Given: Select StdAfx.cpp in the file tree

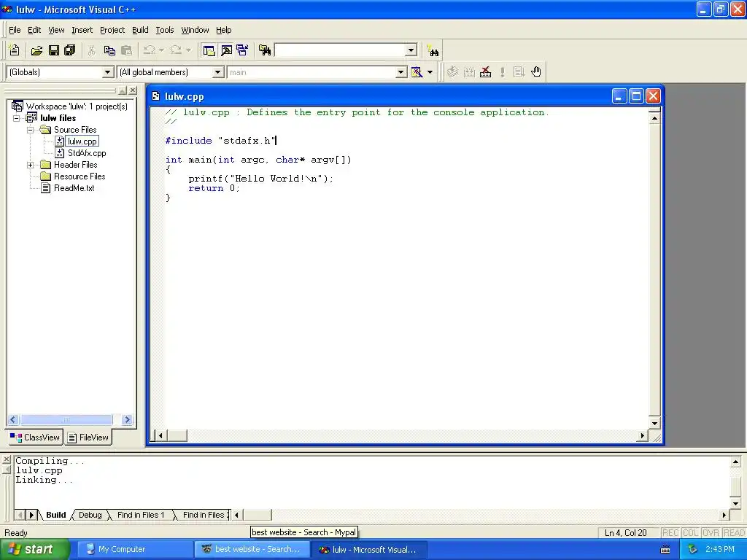Looking at the screenshot, I should pos(87,153).
